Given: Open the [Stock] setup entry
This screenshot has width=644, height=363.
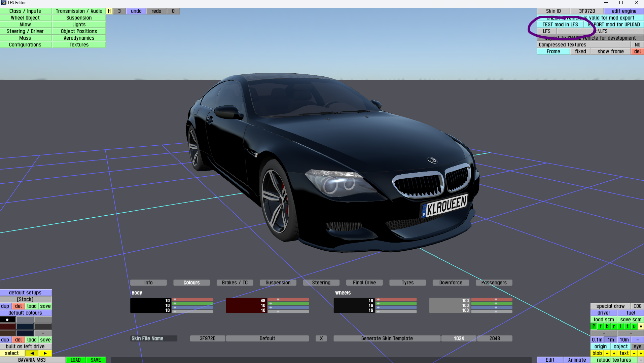Looking at the screenshot, I should pos(25,299).
